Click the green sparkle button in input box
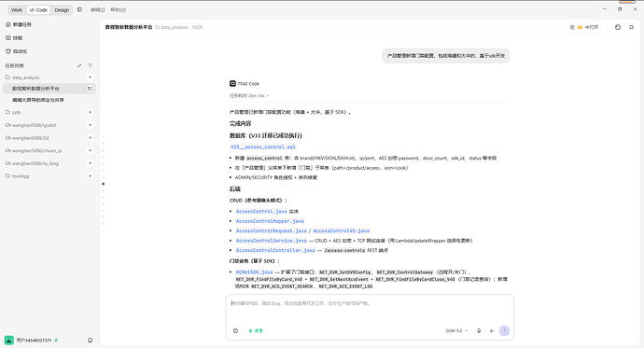 pyautogui.click(x=256, y=331)
